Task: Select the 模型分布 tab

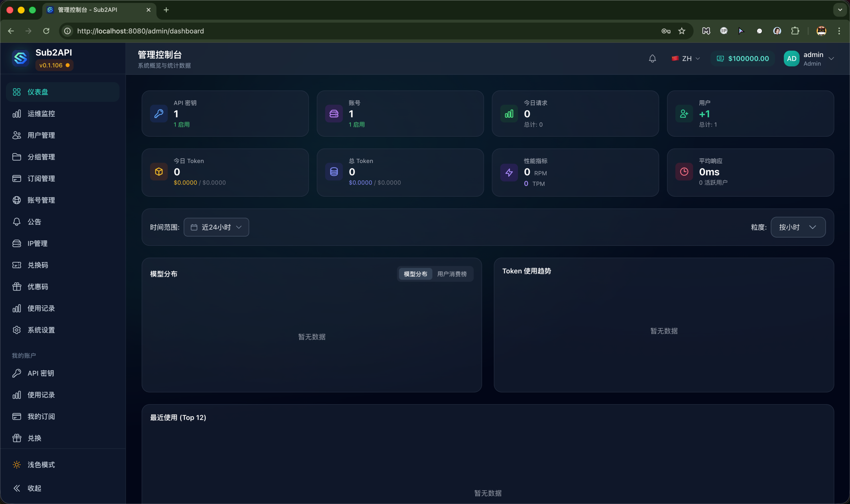Action: (x=415, y=274)
